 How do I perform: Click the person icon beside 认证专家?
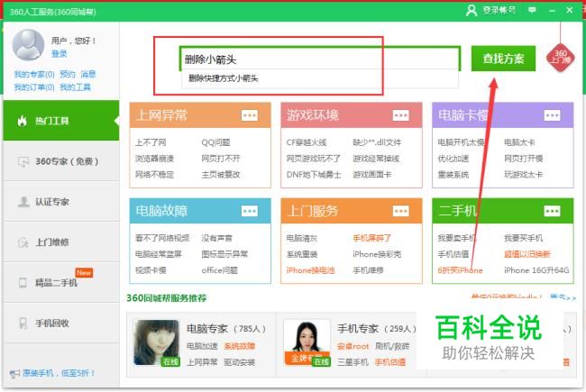pos(23,202)
